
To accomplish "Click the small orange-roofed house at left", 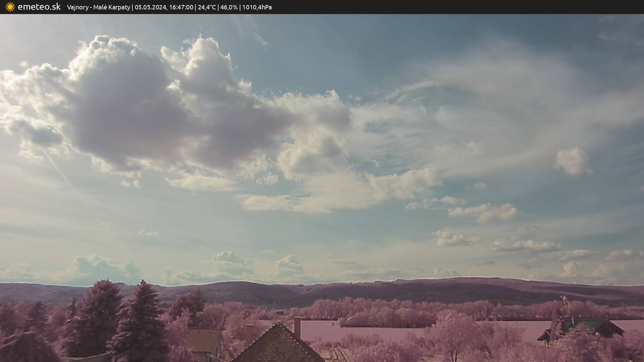I will (x=204, y=340).
